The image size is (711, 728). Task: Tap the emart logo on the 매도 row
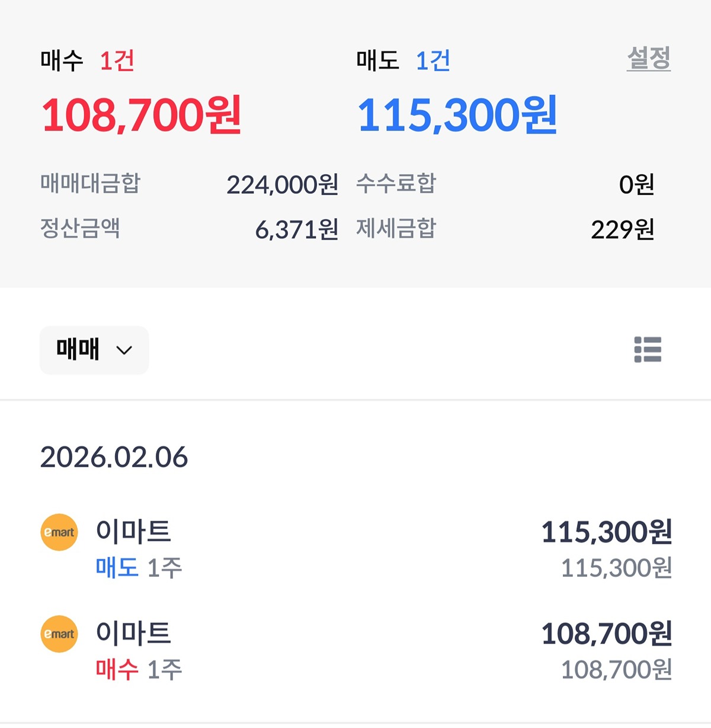click(x=59, y=532)
